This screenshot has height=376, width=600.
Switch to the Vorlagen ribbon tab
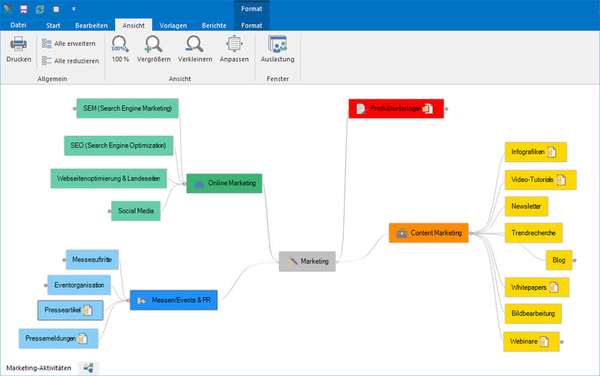173,26
